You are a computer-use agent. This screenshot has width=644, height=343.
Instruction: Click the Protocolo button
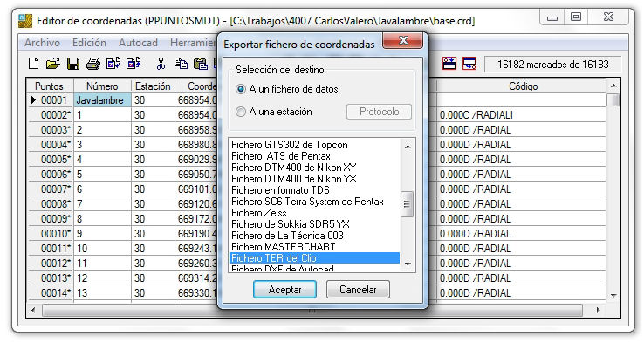(x=379, y=112)
